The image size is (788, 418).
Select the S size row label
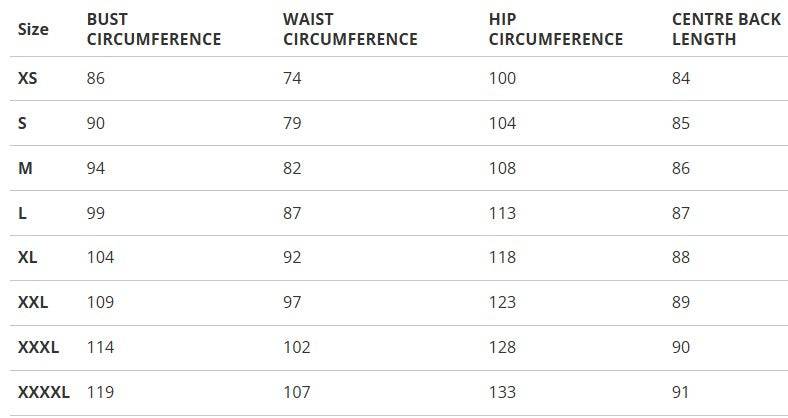point(23,123)
